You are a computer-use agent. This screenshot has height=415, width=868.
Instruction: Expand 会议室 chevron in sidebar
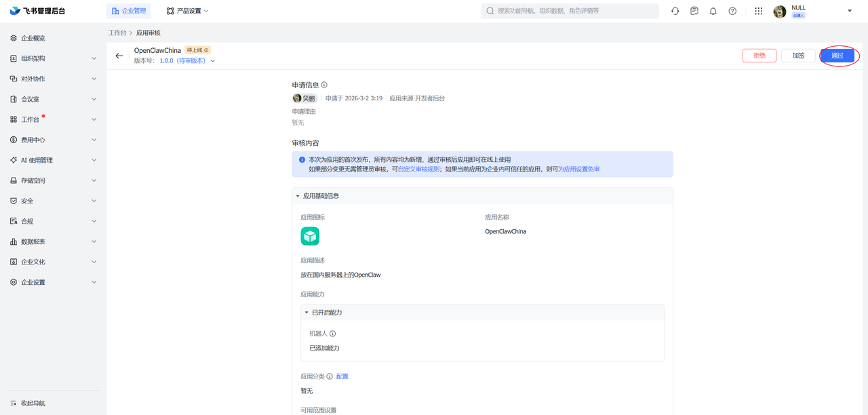(94, 99)
